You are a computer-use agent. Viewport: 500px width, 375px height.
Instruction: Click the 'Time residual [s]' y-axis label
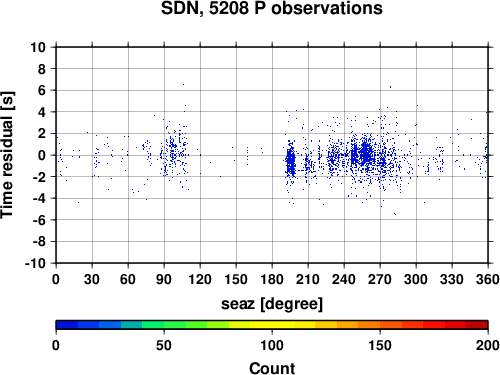coord(7,155)
